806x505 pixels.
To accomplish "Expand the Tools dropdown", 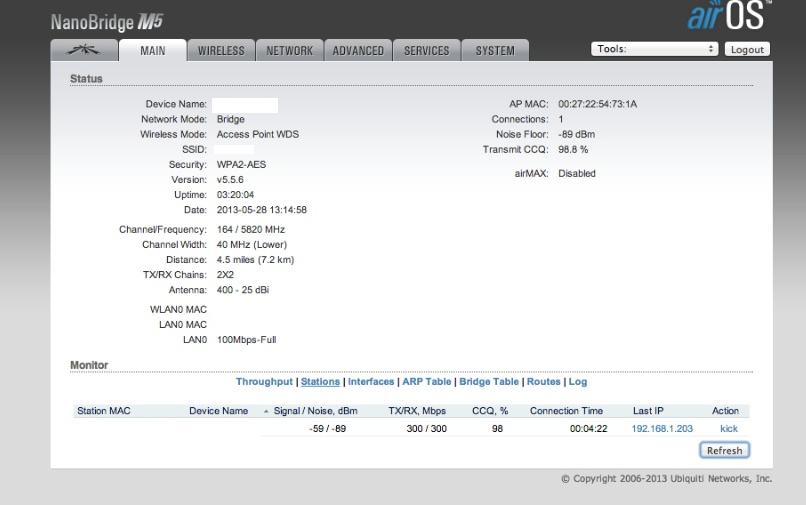I will point(655,49).
